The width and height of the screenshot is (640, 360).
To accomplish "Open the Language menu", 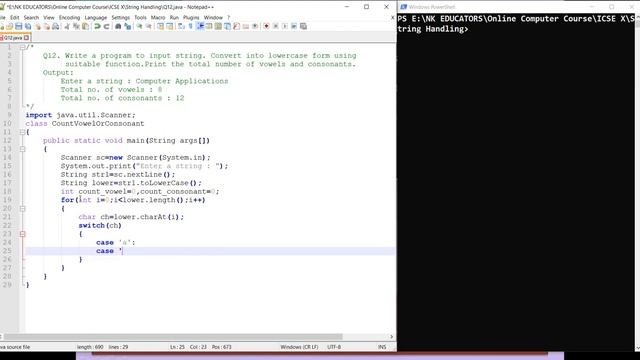I will [96, 18].
